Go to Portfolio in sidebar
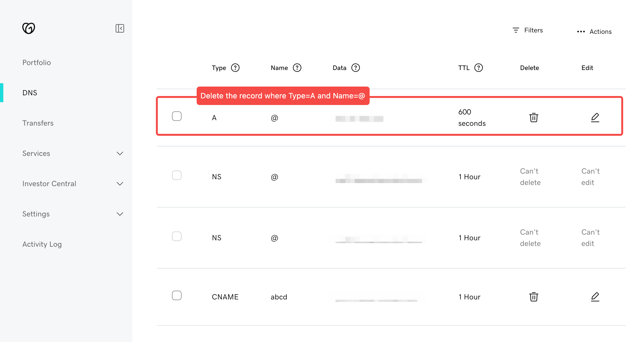Viewport: 644px width, 342px height. click(36, 62)
